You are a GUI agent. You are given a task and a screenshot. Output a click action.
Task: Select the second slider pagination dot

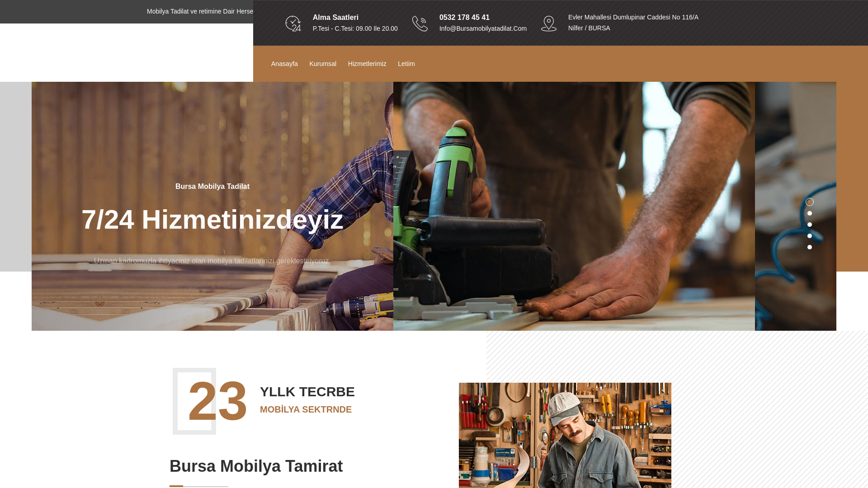[x=810, y=213]
